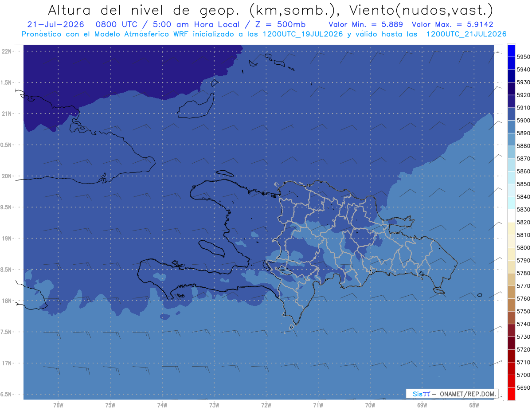The width and height of the screenshot is (532, 411).
Task: Click the chart title 'Altura del nivel de geop.'
Action: point(144,10)
